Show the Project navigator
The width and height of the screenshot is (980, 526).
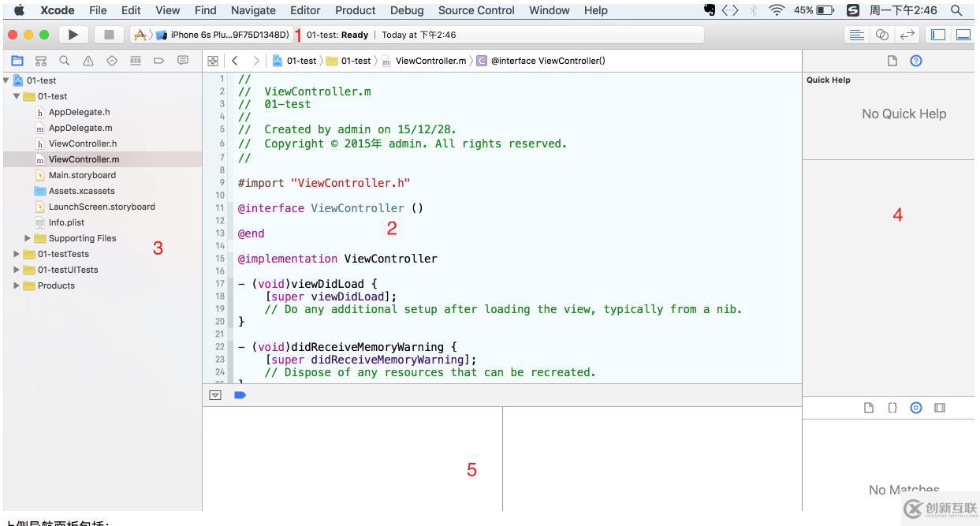17,61
